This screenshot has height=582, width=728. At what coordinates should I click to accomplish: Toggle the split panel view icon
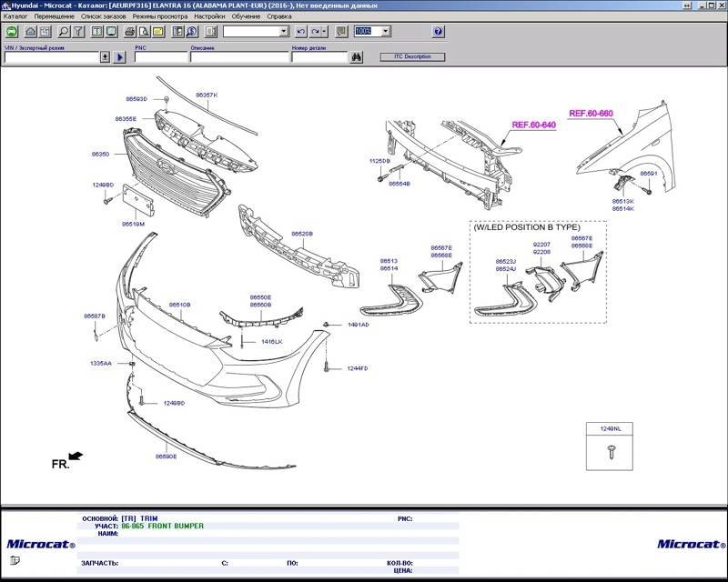tap(211, 32)
